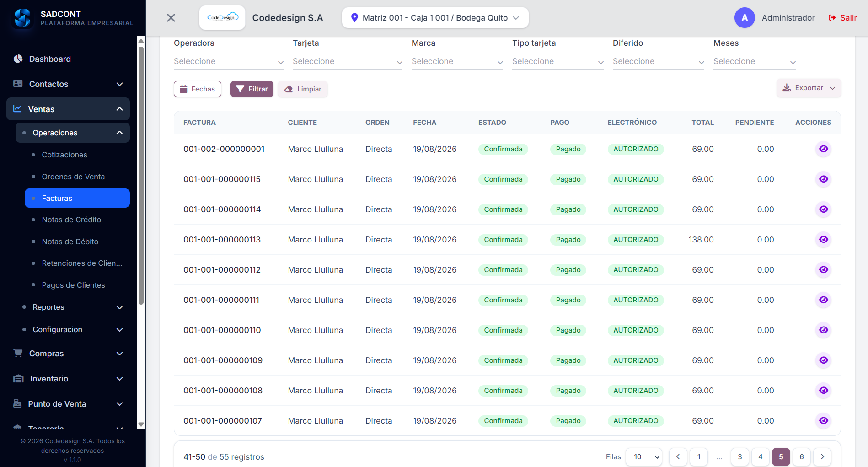Open the Tarjeta dropdown
The height and width of the screenshot is (467, 868).
(348, 61)
